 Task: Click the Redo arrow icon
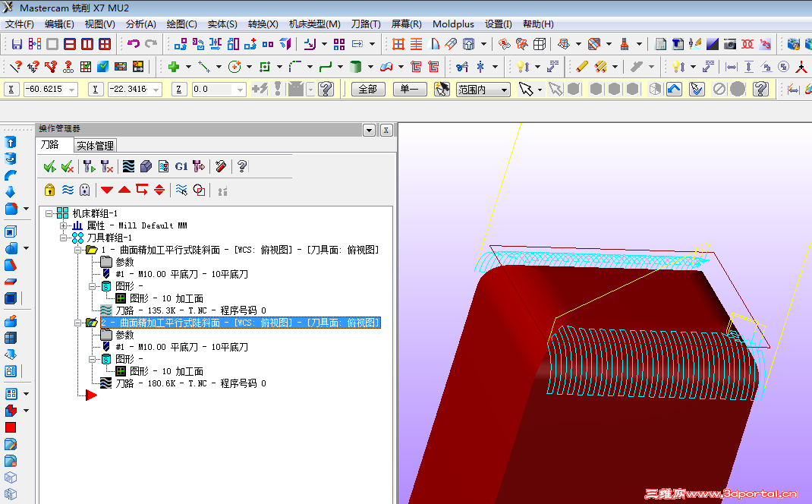(151, 44)
